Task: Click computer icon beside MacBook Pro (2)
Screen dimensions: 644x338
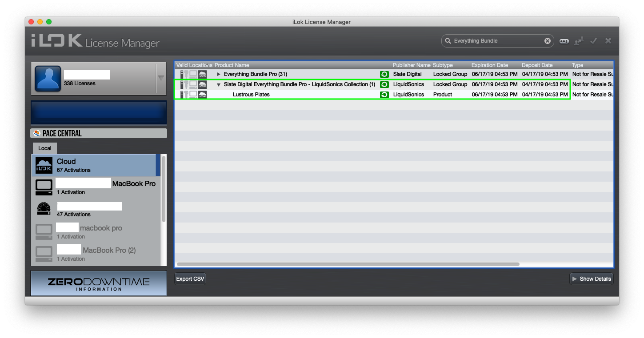Action: [x=44, y=254]
